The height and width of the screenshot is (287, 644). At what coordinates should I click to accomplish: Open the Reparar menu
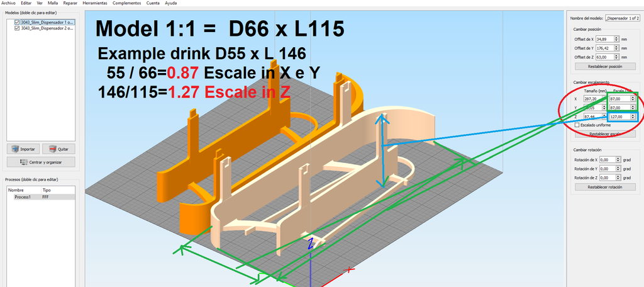[x=70, y=3]
